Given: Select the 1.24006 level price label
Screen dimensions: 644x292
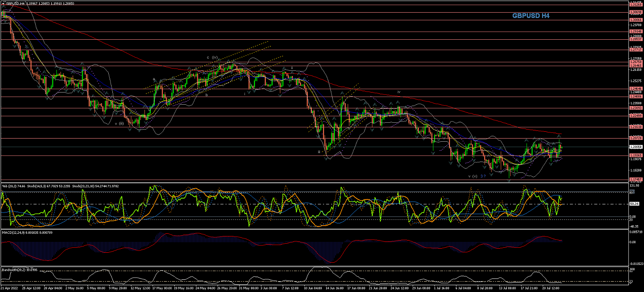Looking at the screenshot, I should (635, 97).
